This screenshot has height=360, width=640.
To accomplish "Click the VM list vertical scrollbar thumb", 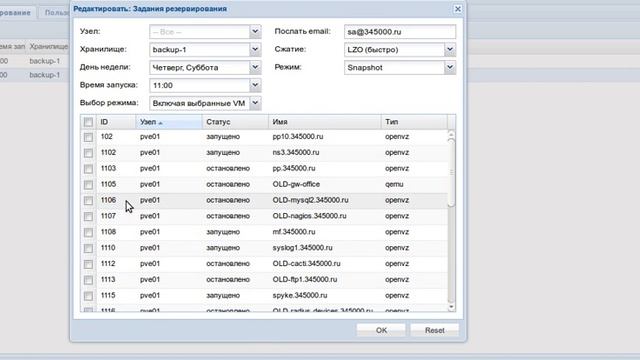I will click(x=451, y=173).
